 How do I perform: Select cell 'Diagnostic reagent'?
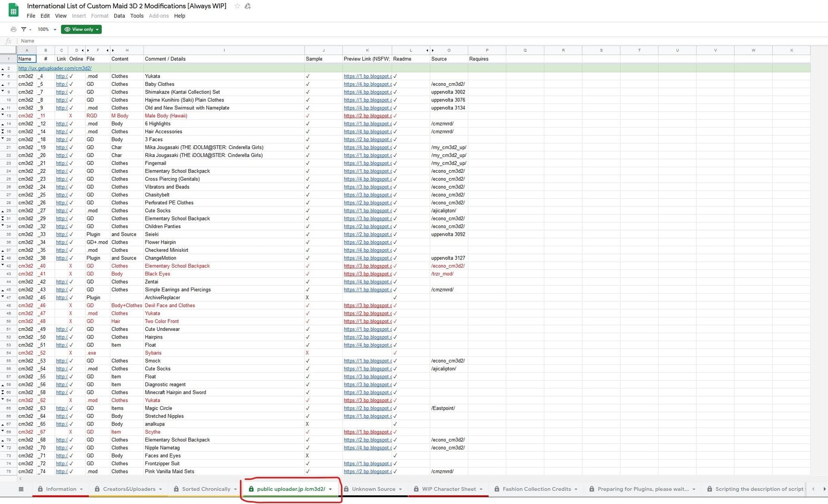point(224,385)
